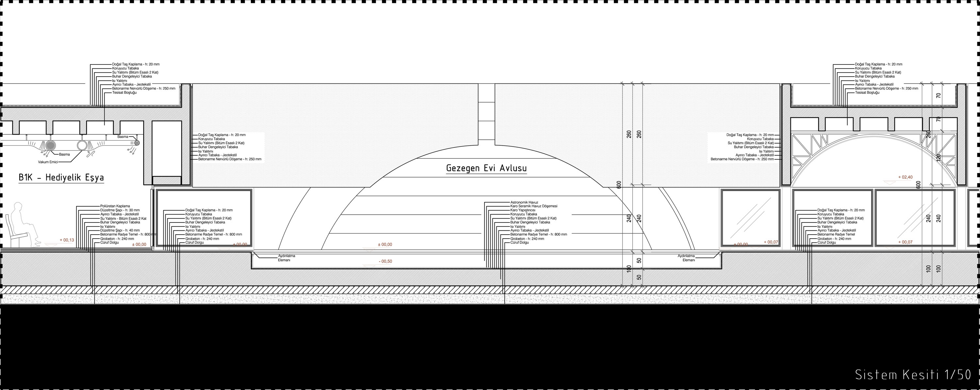
Task: Select Düzeltme Şapı - h: 30 mm label
Action: [x=120, y=210]
